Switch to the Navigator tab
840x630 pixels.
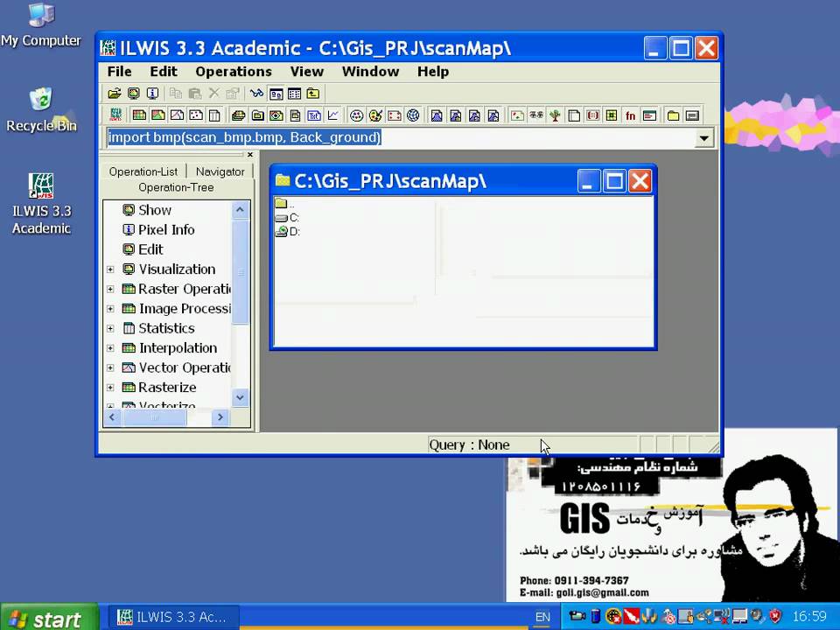click(x=220, y=171)
